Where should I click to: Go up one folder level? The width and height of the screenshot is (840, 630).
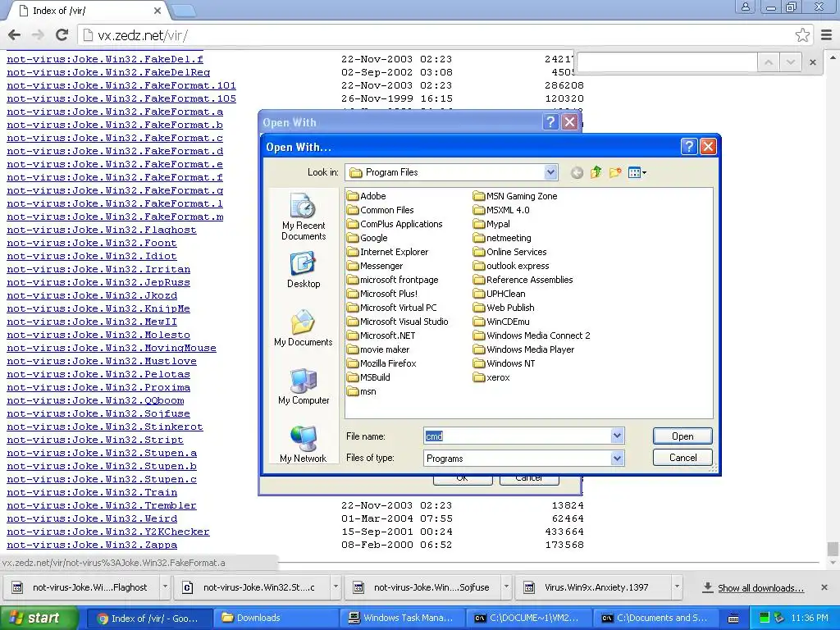[x=596, y=172]
